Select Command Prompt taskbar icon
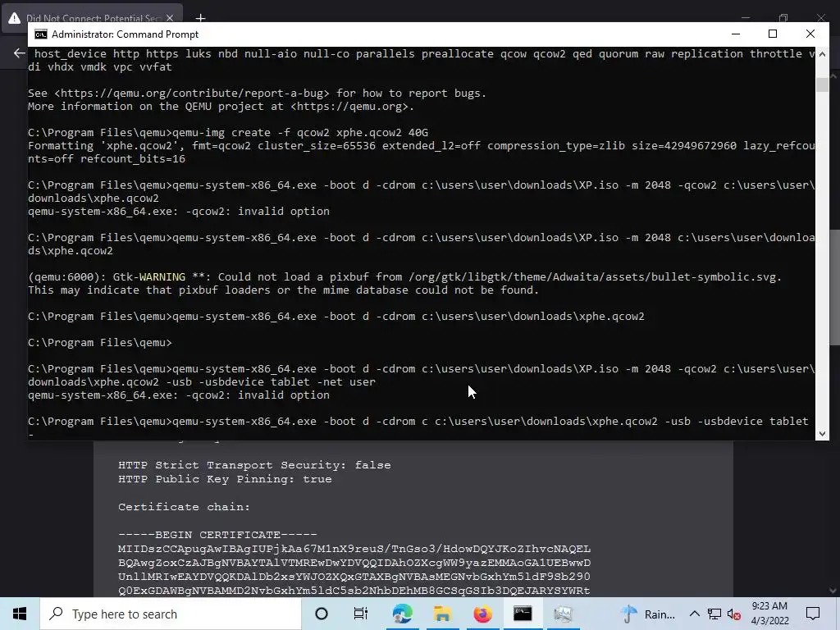Screen dimensions: 840x630 point(523,614)
